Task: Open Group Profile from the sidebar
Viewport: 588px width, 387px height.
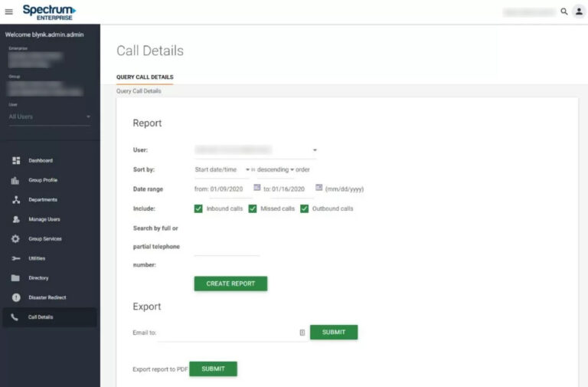Action: click(x=50, y=180)
